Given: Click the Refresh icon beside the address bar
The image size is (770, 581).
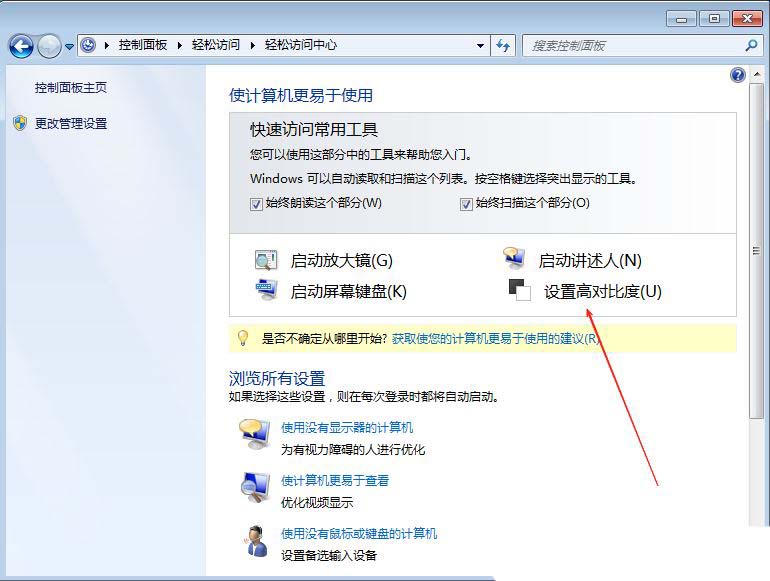Looking at the screenshot, I should pos(503,46).
